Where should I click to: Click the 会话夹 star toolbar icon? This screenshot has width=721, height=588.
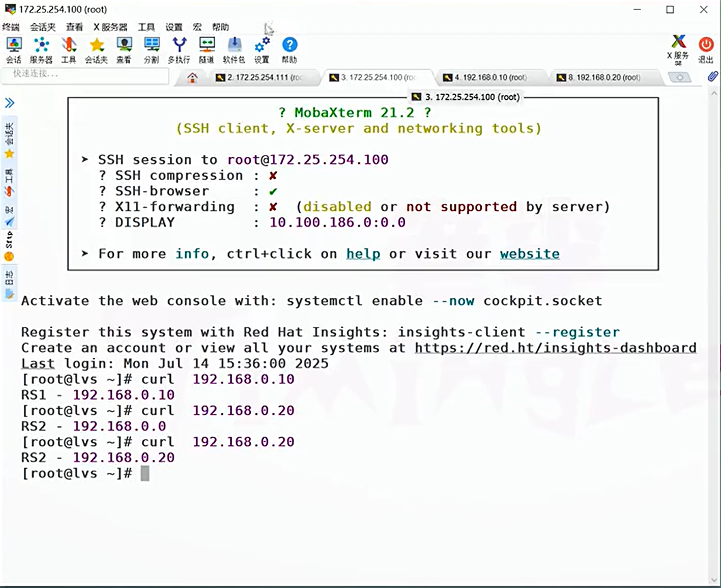[96, 50]
